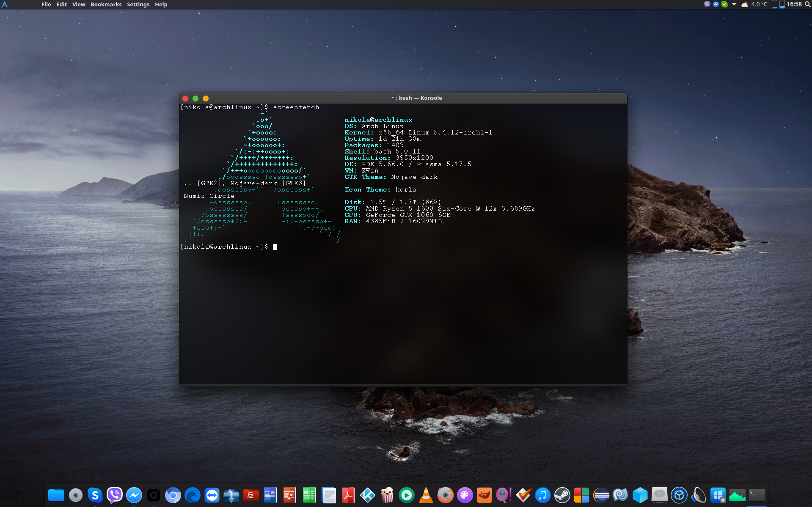Open the red PDF reader in dock
Viewport: 812px width, 507px height.
tap(348, 495)
